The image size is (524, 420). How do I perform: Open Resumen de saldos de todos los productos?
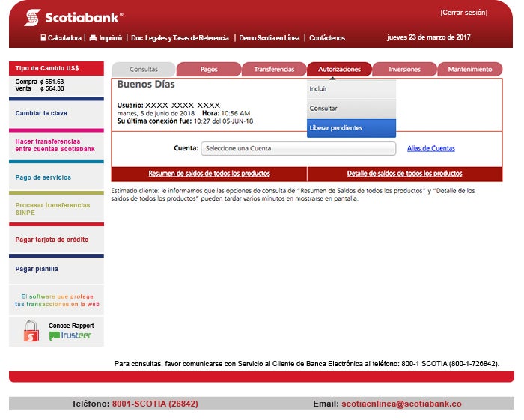point(209,174)
